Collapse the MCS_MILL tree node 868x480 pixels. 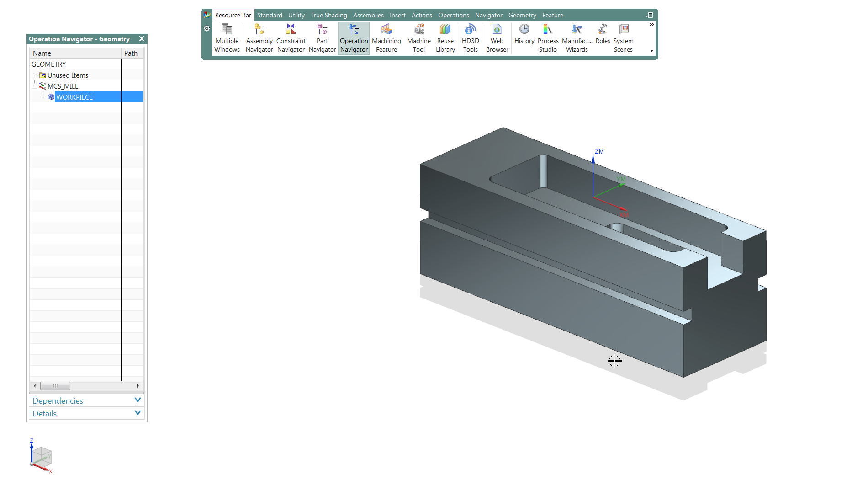(x=34, y=86)
